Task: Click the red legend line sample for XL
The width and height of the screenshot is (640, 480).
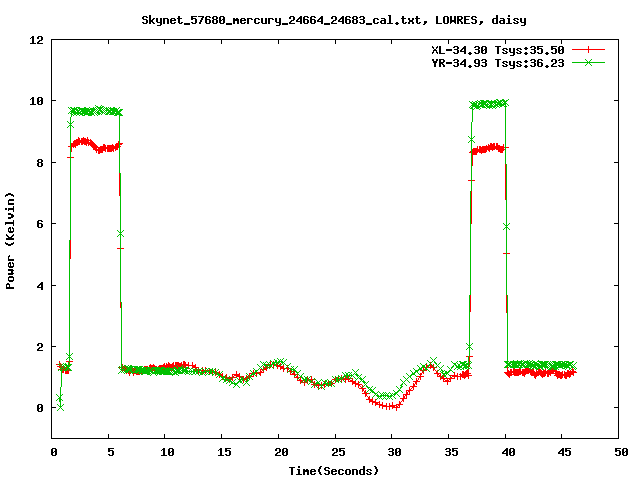Action: coord(588,50)
